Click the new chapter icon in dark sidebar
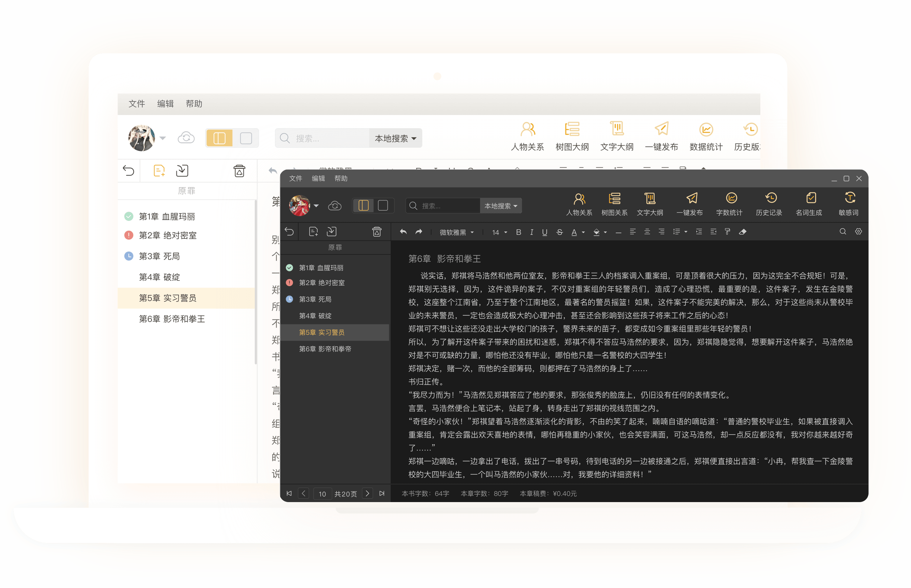The height and width of the screenshot is (588, 911). click(313, 232)
